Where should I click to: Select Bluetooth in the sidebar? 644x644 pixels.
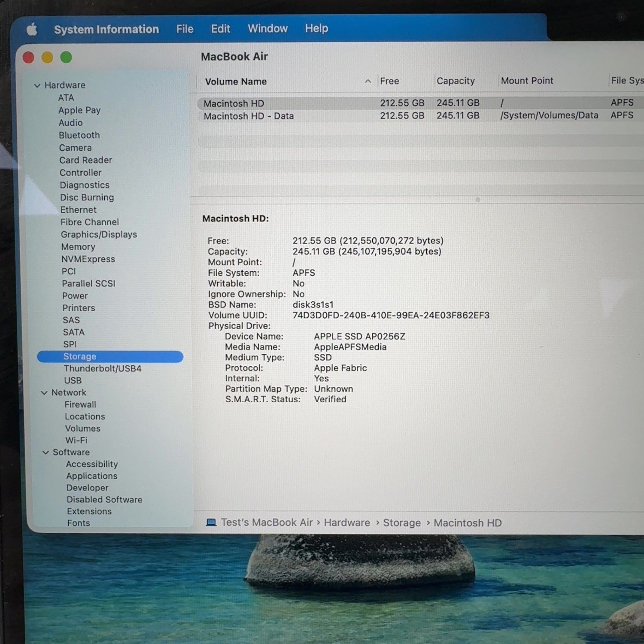(79, 135)
